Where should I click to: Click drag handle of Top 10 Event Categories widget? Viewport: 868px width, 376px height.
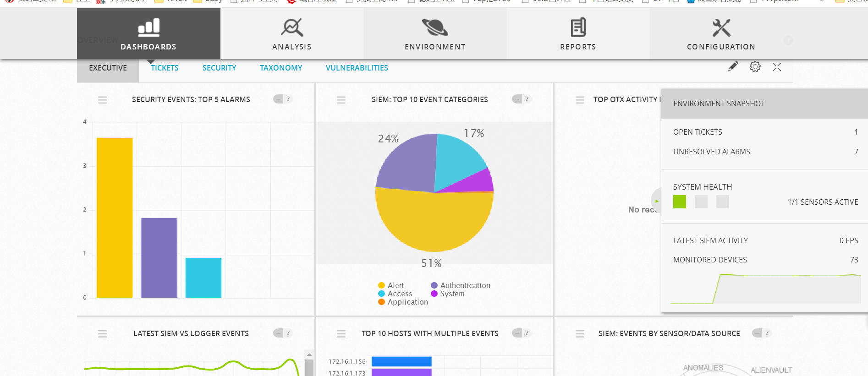tap(341, 100)
